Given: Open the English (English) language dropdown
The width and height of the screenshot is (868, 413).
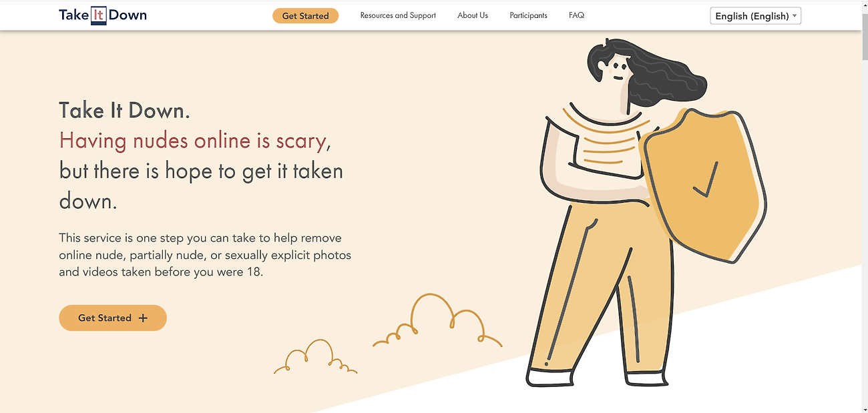Looking at the screenshot, I should point(755,16).
